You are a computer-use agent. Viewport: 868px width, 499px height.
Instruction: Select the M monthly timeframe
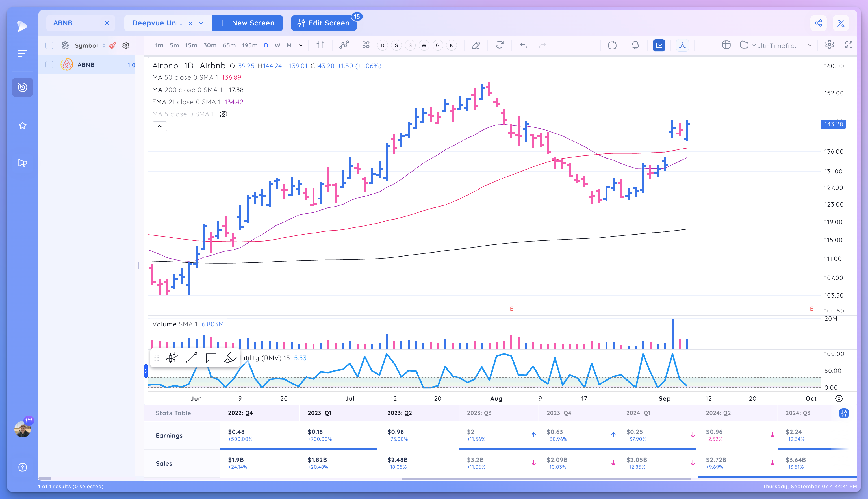289,45
